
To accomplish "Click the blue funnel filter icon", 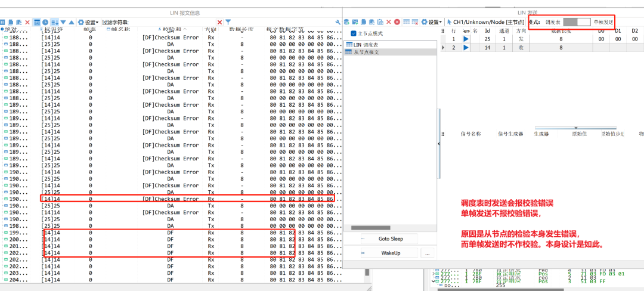I will pos(228,22).
